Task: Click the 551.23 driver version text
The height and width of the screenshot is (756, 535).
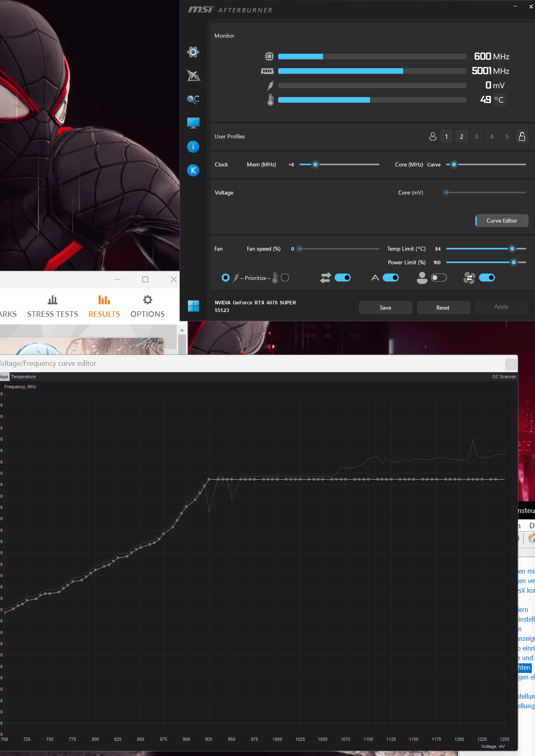Action: [222, 310]
